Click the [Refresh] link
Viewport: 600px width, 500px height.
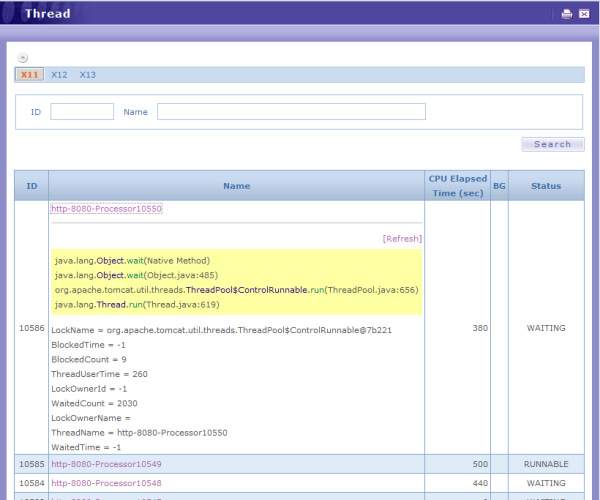pos(402,239)
